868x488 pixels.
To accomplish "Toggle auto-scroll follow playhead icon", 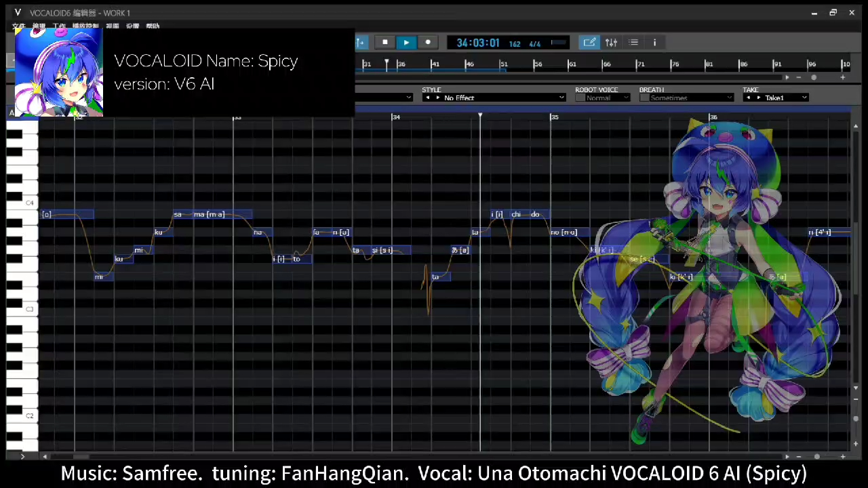I will click(x=360, y=42).
